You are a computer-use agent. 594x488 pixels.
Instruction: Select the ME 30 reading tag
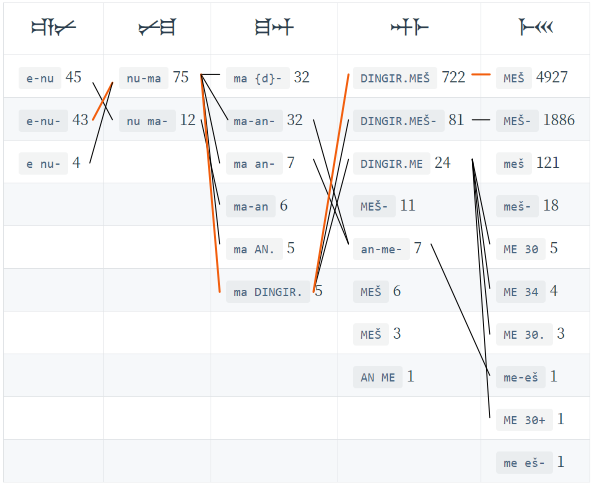pyautogui.click(x=521, y=249)
